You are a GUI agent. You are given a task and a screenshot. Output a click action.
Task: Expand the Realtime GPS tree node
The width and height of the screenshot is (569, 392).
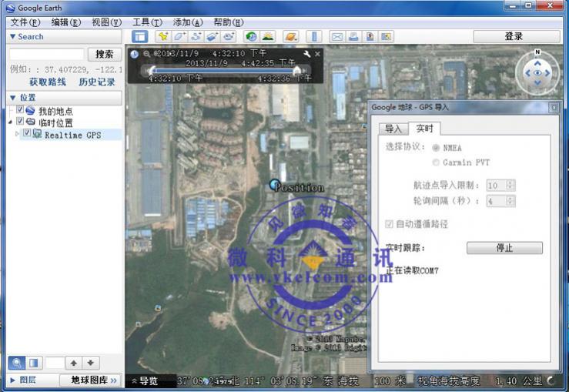18,134
